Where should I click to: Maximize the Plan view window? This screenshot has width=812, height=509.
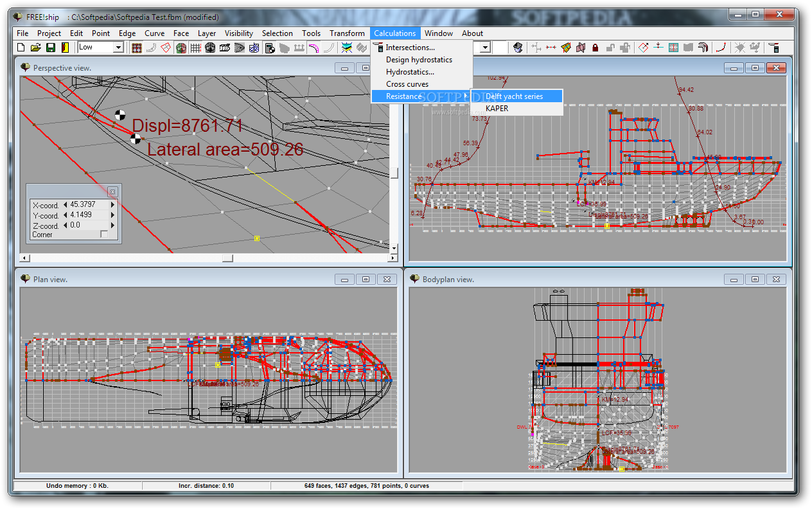366,280
